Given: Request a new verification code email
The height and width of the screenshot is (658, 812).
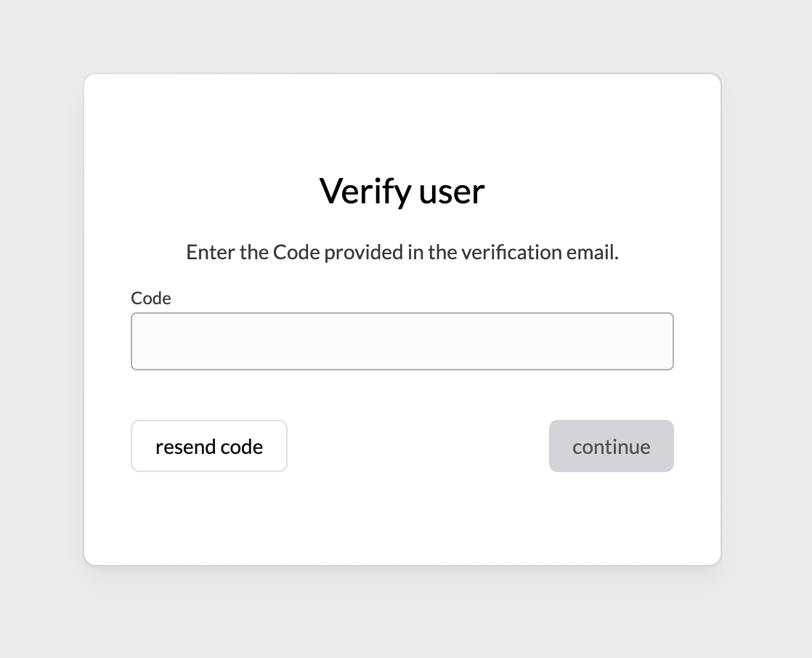Looking at the screenshot, I should click(209, 446).
